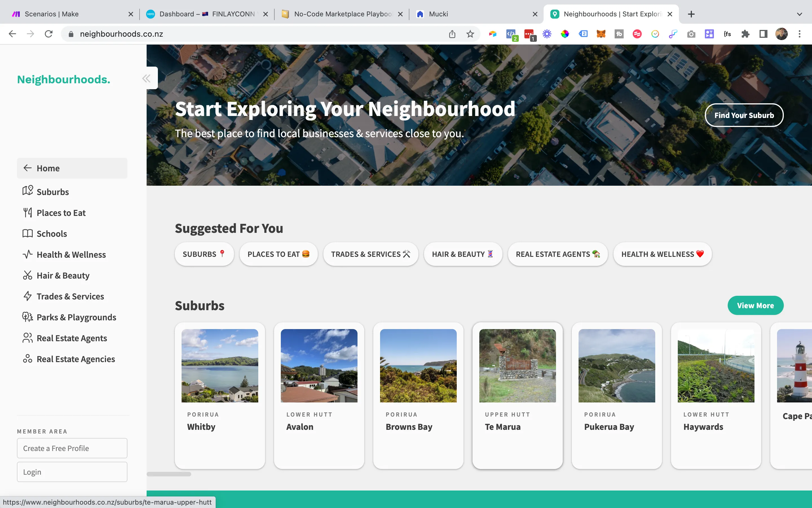Screen dimensions: 812x508
Task: Collapse the sidebar using the double chevron
Action: (x=147, y=78)
